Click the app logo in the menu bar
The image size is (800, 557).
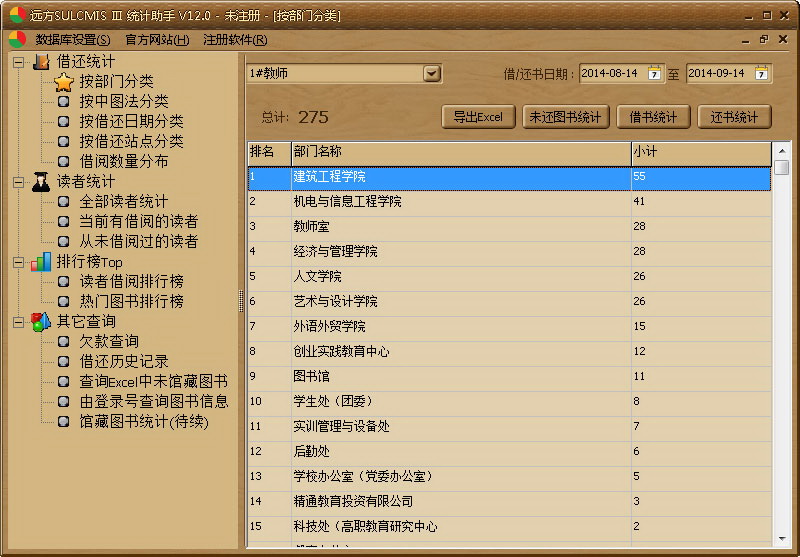click(17, 39)
